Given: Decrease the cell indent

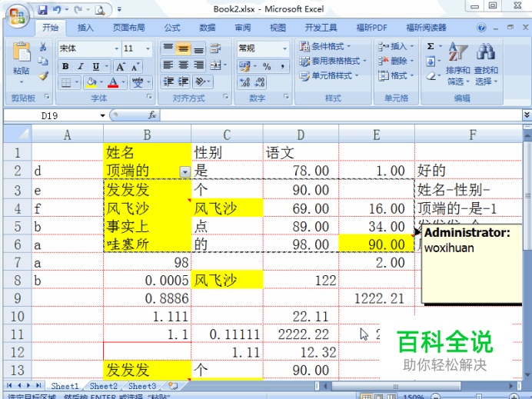Looking at the screenshot, I should tap(168, 81).
